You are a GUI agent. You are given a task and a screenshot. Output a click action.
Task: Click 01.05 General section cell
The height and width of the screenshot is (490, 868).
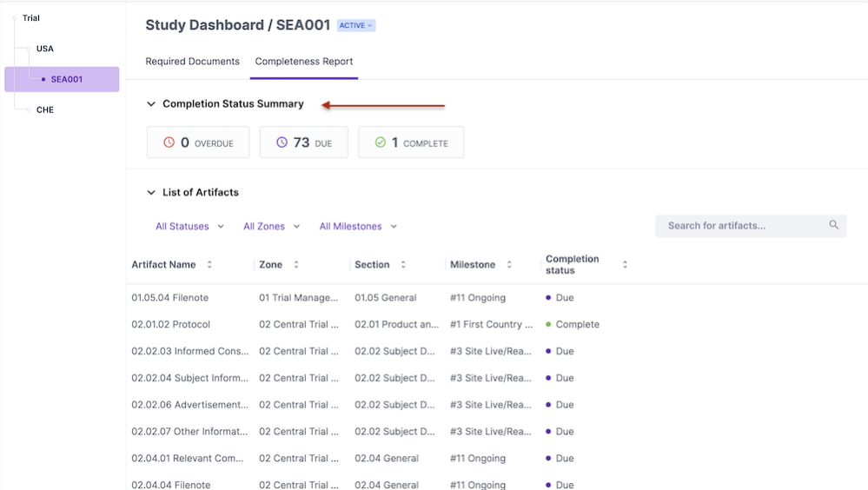click(x=385, y=298)
